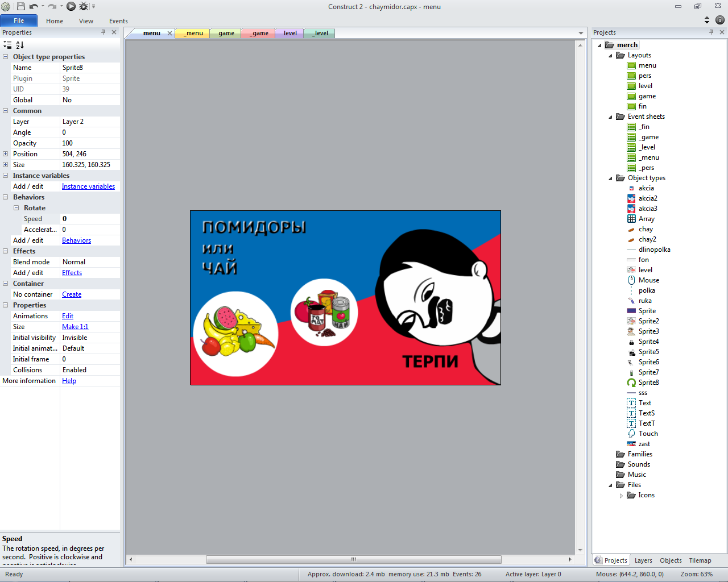Save the project with the floppy icon
728x582 pixels.
(21, 6)
